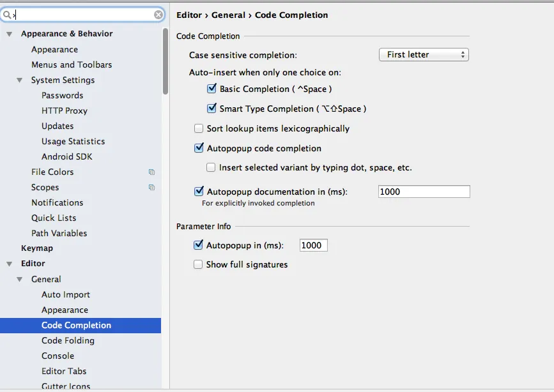
Task: Collapse the General subtree arrow
Action: [20, 280]
